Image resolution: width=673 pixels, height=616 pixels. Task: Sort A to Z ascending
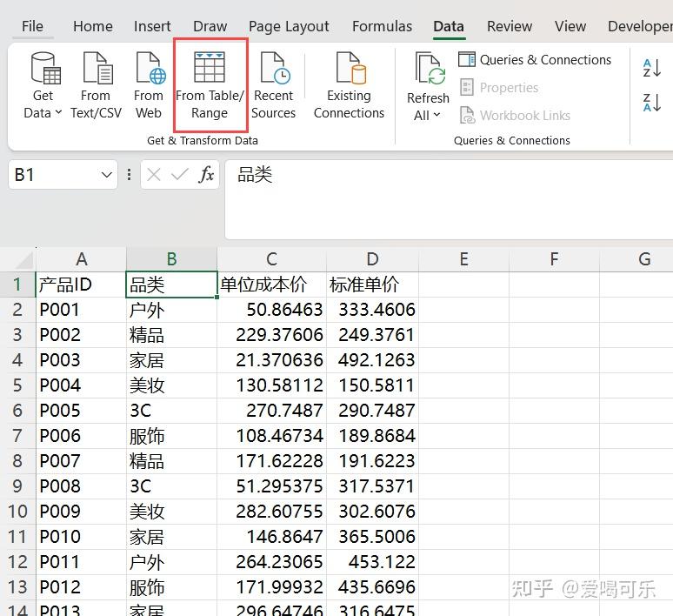coord(651,68)
